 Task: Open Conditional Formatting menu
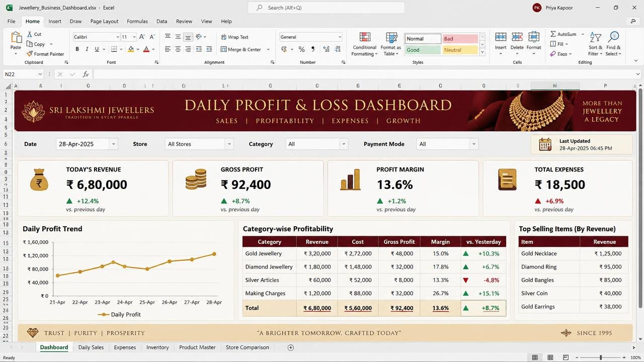(x=364, y=44)
